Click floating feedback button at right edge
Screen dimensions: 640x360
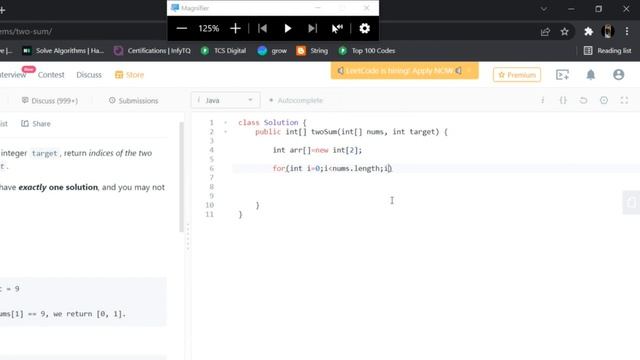point(631,202)
